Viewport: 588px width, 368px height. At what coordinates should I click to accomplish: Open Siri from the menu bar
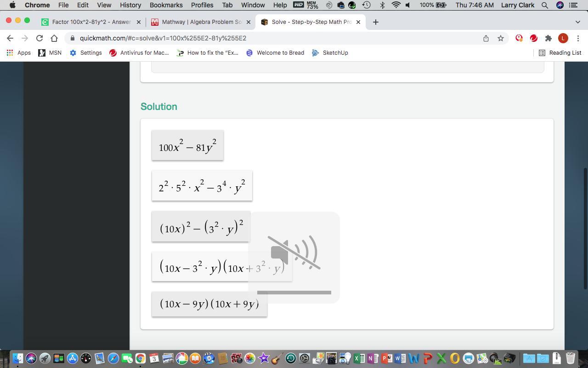(560, 5)
